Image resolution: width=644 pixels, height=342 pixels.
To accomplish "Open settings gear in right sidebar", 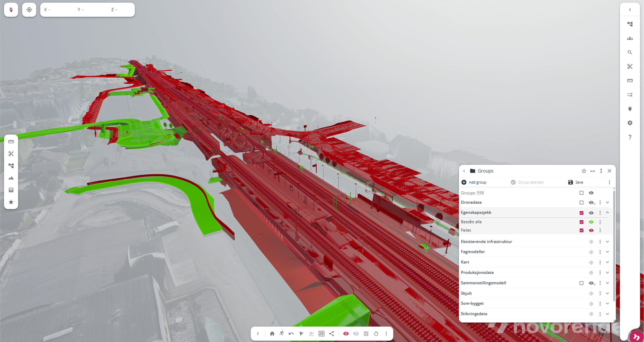I will pos(630,123).
